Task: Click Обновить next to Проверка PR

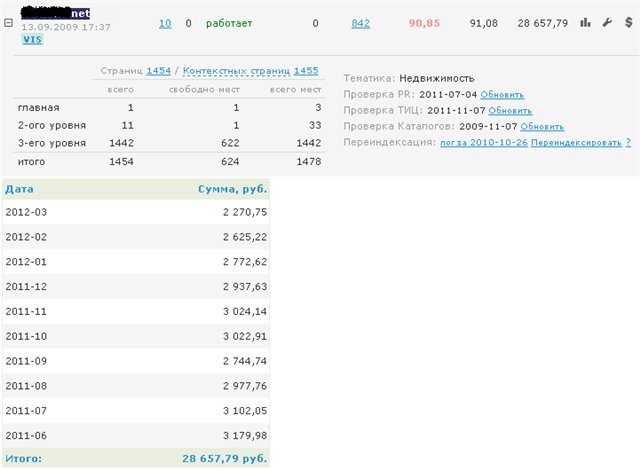Action: click(501, 94)
